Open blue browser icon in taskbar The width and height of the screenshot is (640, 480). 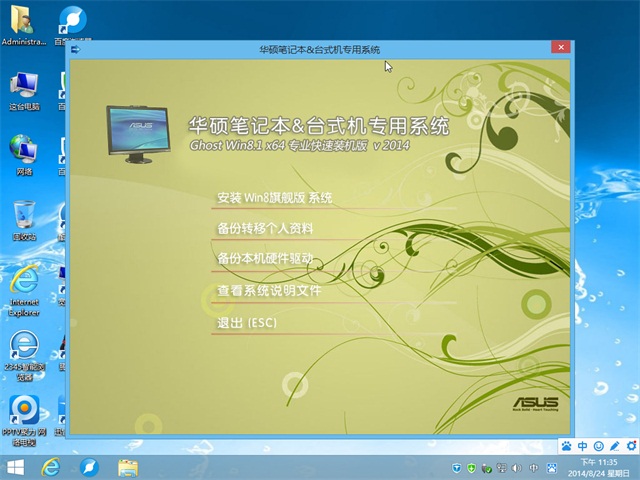point(89,467)
